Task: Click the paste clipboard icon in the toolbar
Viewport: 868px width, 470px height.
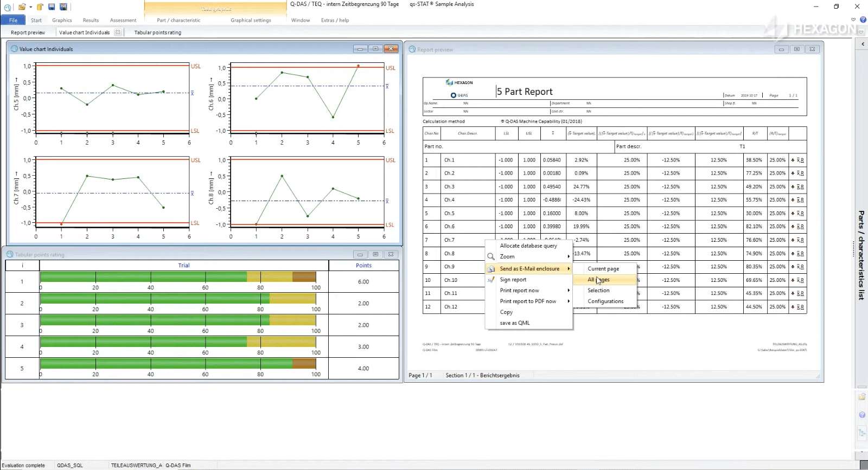Action: tap(40, 7)
